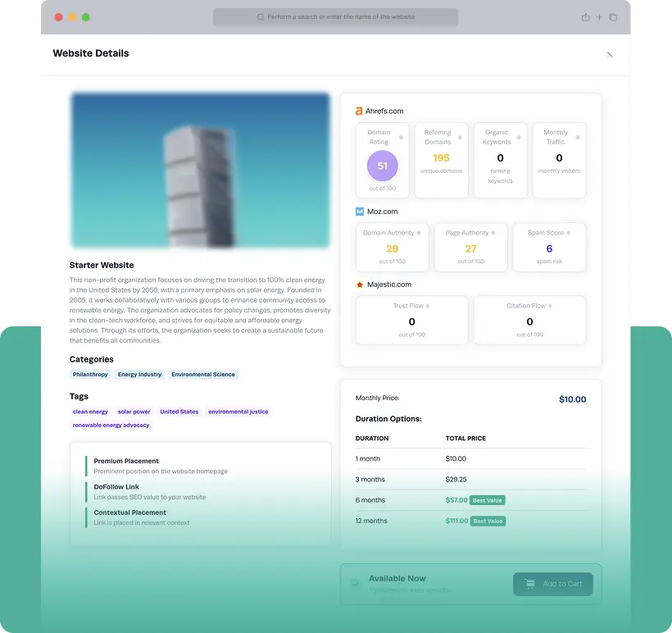The image size is (672, 633).
Task: Click the purple Domain Rating 51 circle
Action: point(382,166)
